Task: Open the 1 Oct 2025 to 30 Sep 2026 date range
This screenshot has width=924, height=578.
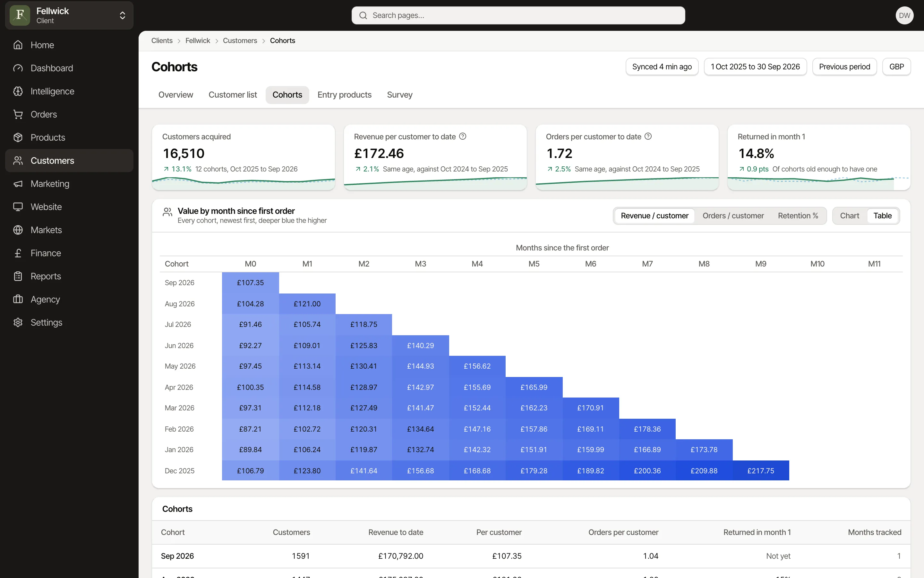Action: click(x=755, y=67)
